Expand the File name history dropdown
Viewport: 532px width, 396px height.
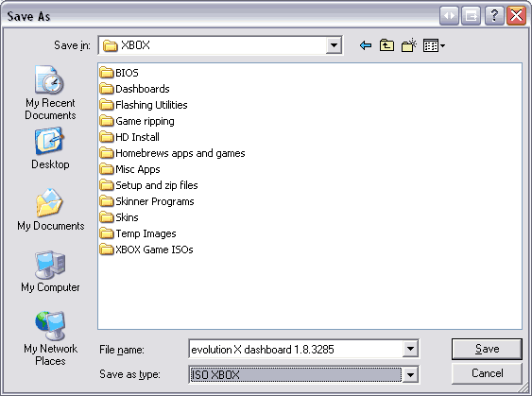pyautogui.click(x=410, y=349)
